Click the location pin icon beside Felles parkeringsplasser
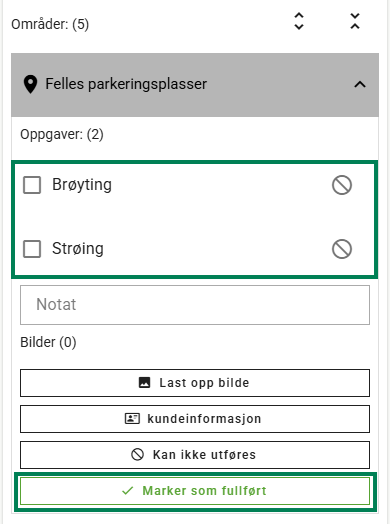 30,85
